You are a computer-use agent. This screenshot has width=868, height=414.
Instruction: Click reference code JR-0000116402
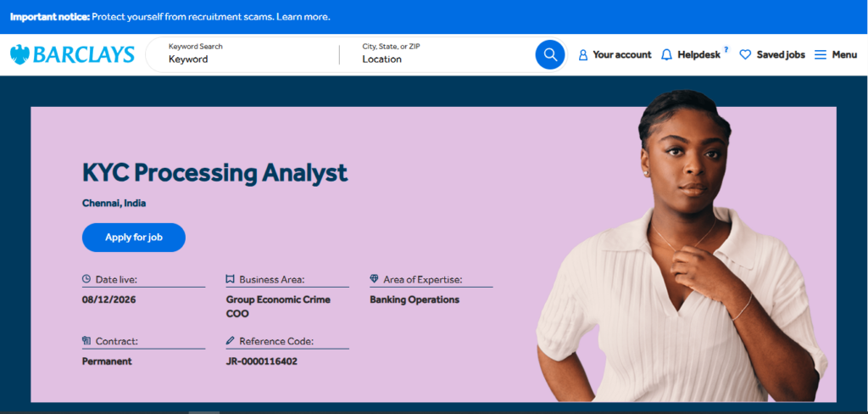tap(262, 361)
